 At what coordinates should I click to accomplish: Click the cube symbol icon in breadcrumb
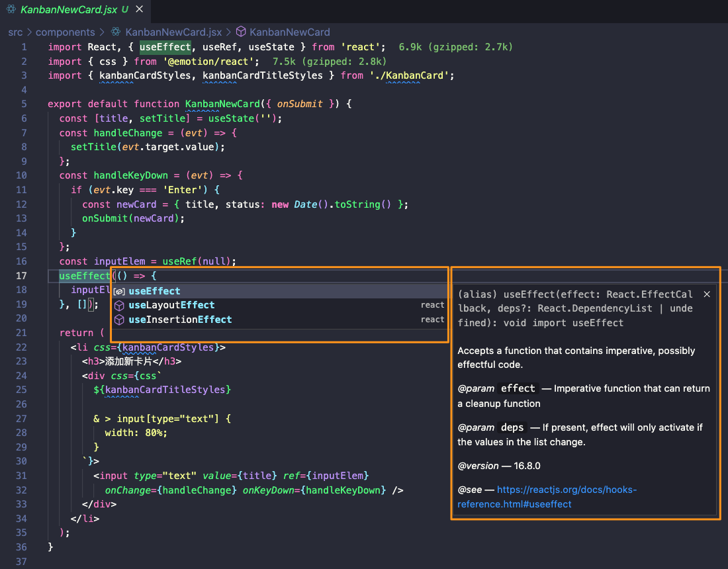[241, 31]
